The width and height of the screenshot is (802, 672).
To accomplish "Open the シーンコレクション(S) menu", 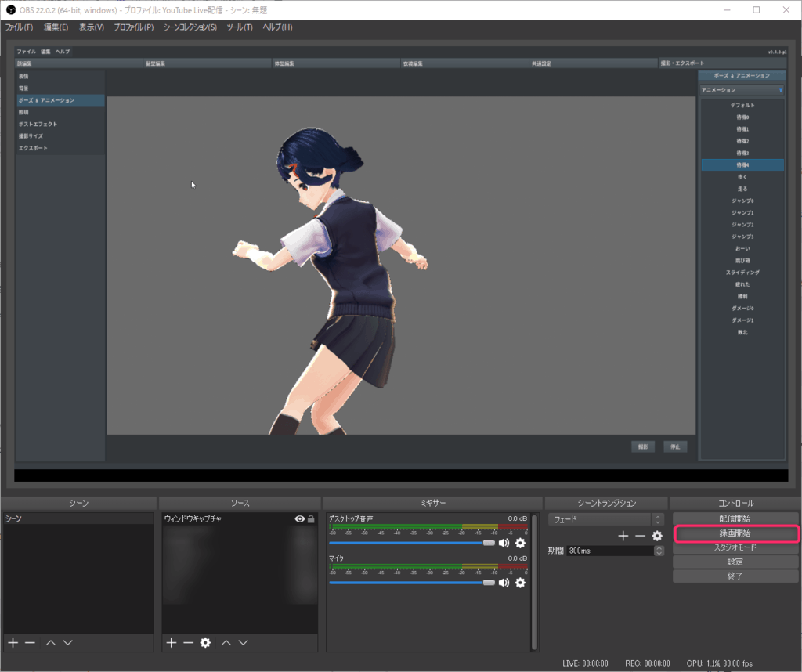I will coord(190,27).
